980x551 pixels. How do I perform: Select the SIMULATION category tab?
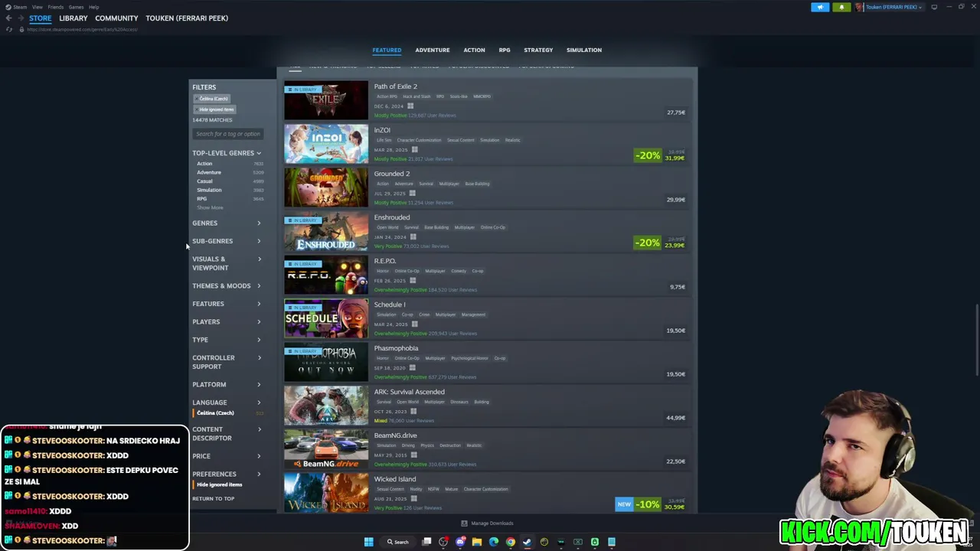coord(584,50)
